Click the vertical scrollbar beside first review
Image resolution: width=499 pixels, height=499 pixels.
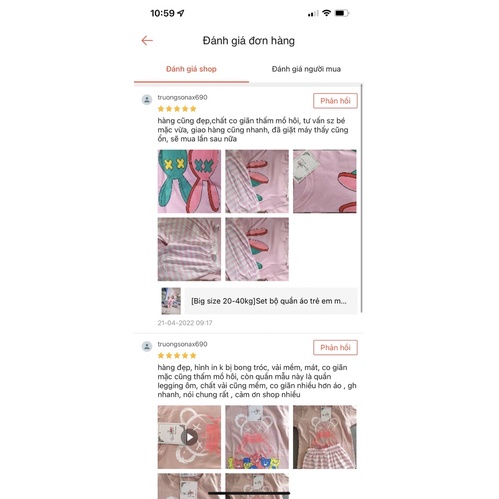click(x=362, y=198)
